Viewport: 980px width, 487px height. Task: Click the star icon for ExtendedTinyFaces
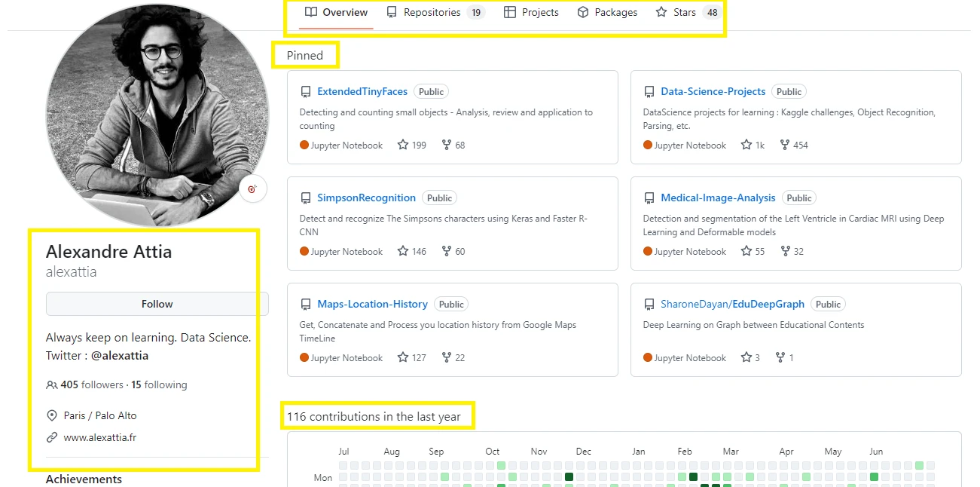tap(403, 145)
